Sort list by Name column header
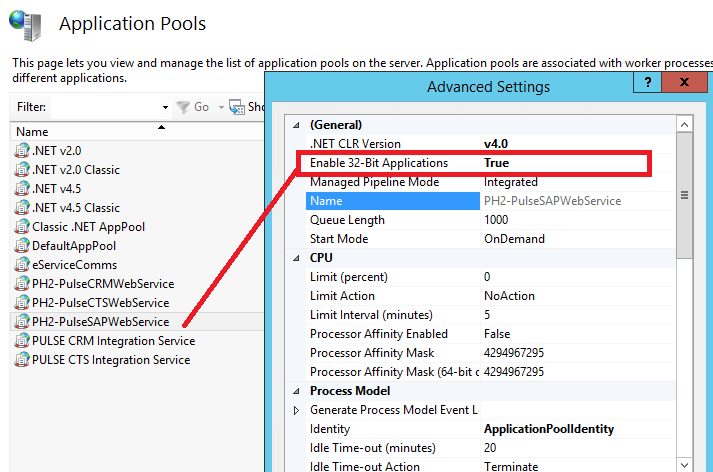 [x=80, y=131]
